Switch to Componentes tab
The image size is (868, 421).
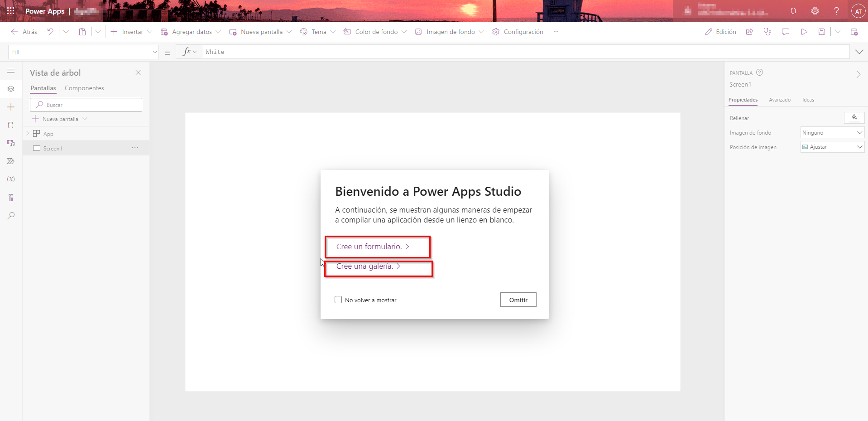(x=84, y=88)
